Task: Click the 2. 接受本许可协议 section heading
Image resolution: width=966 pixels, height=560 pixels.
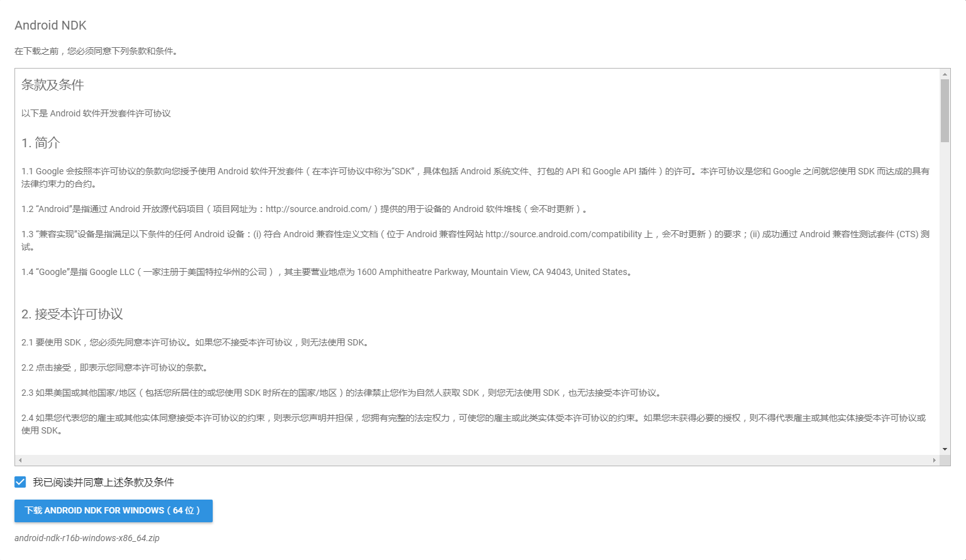Action: pyautogui.click(x=72, y=314)
